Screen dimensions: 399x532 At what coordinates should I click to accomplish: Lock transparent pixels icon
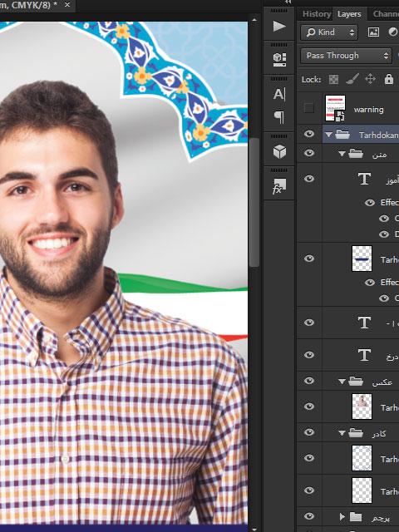click(x=333, y=80)
